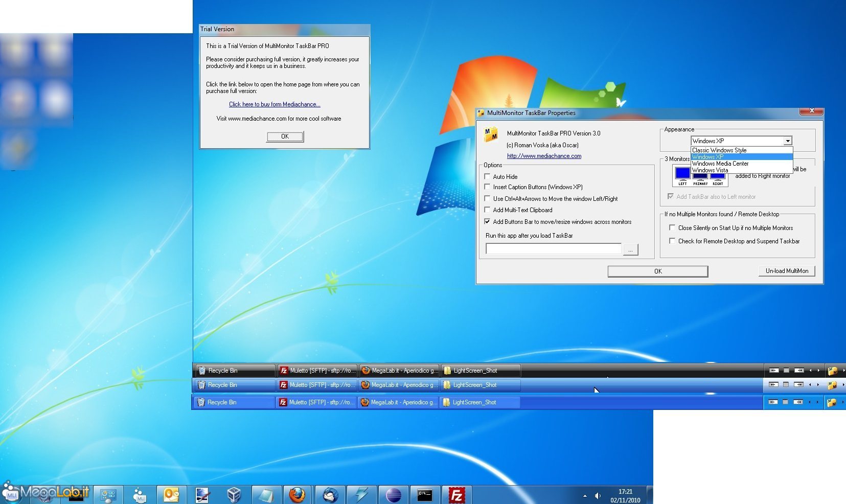Click the clock showing 17:21 in system tray
This screenshot has height=504, width=846.
point(625,496)
